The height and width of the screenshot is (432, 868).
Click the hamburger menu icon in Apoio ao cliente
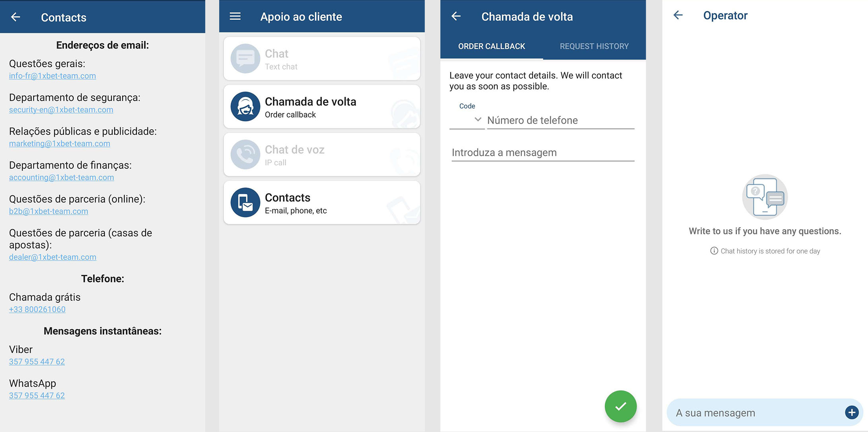pyautogui.click(x=235, y=16)
